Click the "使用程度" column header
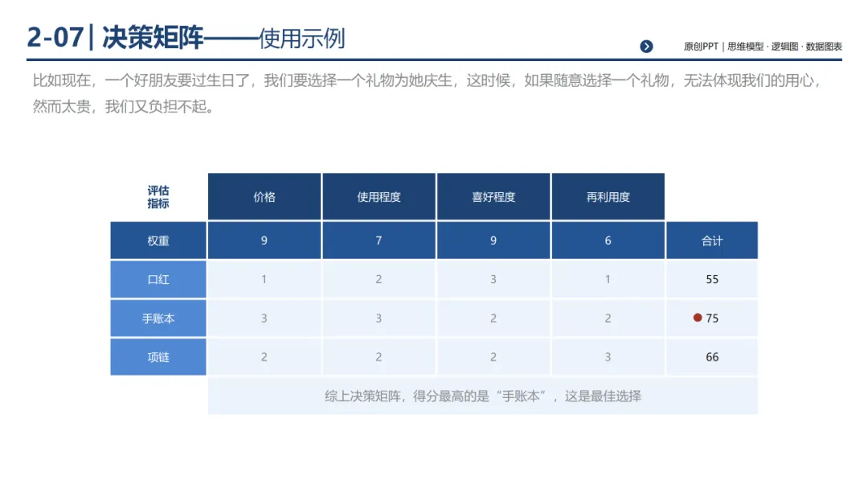The image size is (868, 489). click(x=379, y=195)
